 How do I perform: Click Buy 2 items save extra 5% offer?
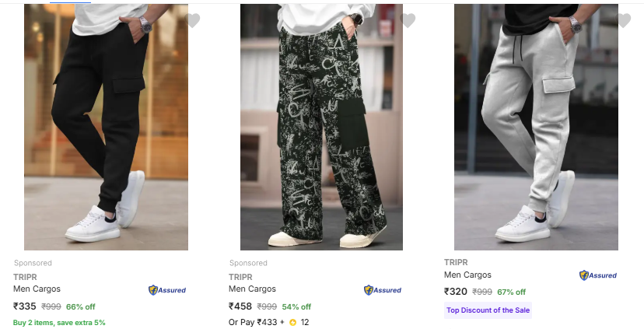59,323
